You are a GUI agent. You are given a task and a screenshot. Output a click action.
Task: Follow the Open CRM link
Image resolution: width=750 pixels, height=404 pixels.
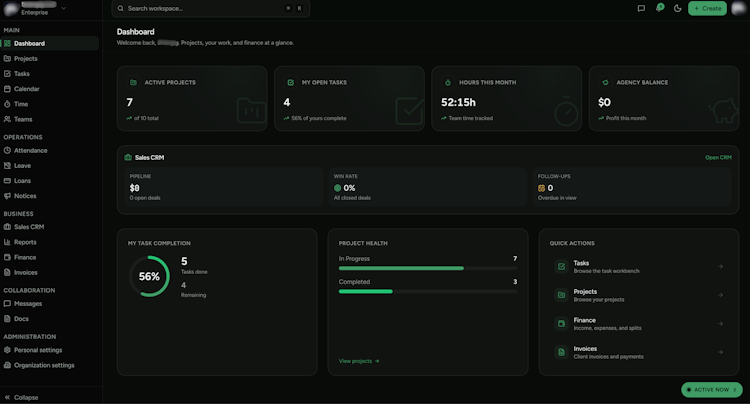pos(718,157)
